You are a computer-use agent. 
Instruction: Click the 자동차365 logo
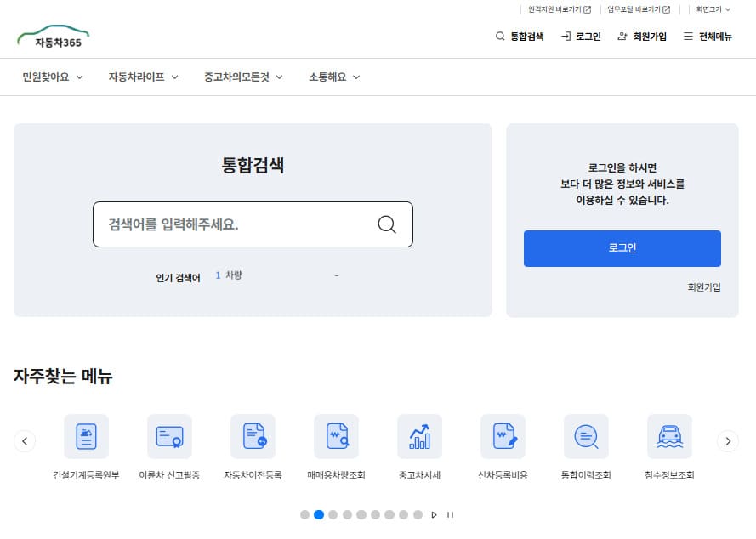point(53,37)
